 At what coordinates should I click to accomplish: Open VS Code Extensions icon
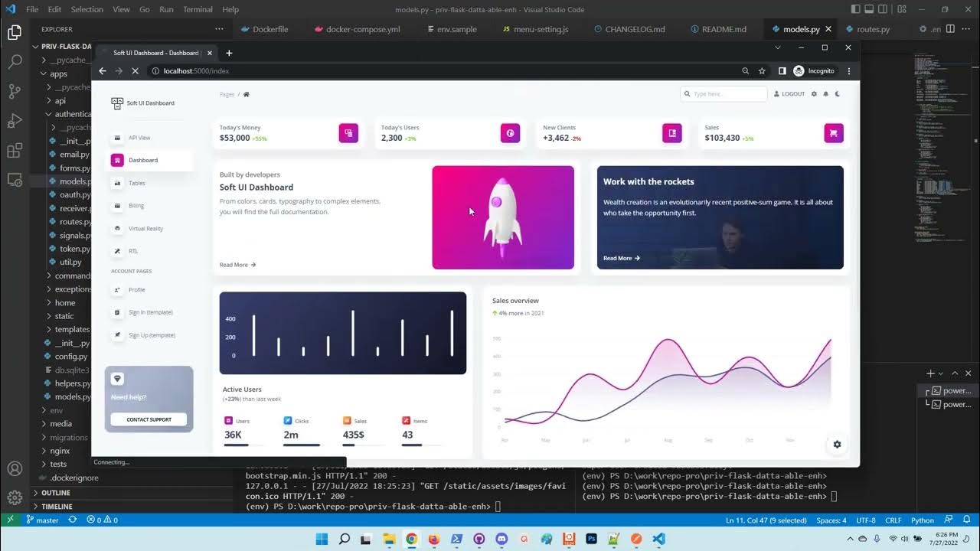tap(15, 151)
